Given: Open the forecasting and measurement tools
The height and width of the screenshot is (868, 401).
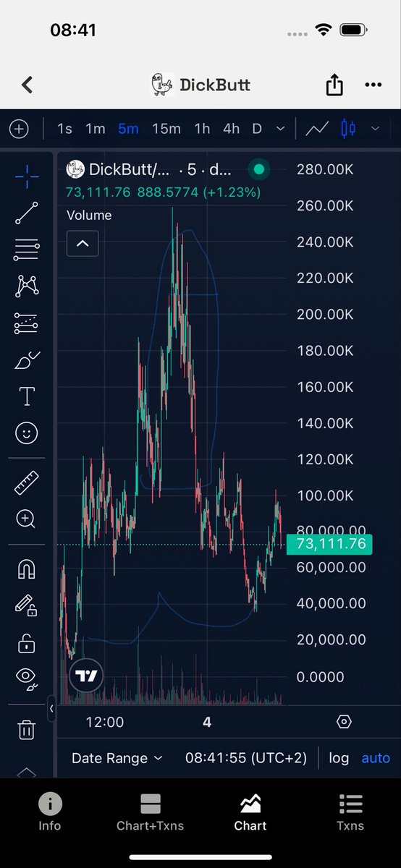Looking at the screenshot, I should click(27, 323).
